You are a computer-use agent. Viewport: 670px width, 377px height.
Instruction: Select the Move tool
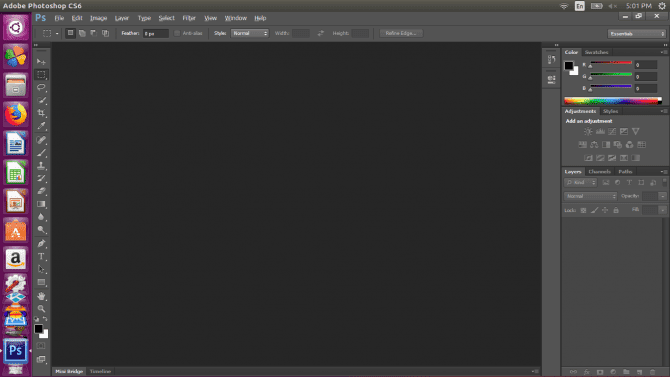pos(41,62)
